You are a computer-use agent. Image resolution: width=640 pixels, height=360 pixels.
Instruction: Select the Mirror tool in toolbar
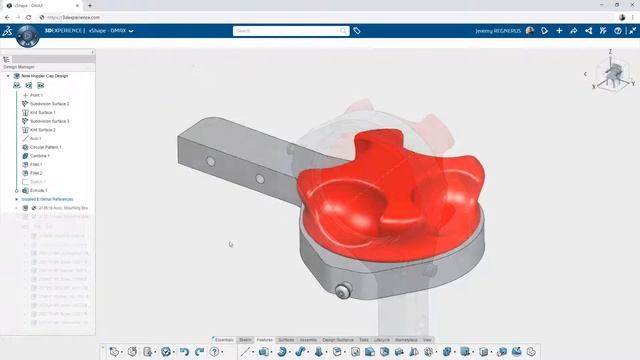coord(413,351)
